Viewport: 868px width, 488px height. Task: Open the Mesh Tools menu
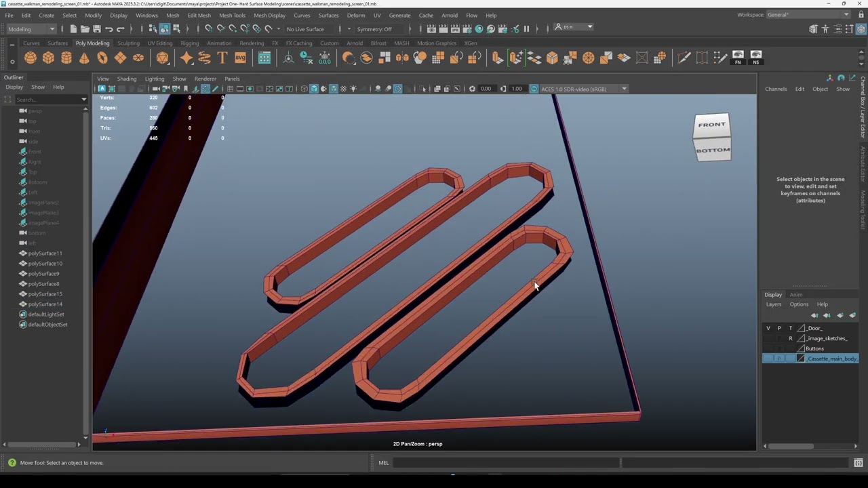(232, 15)
